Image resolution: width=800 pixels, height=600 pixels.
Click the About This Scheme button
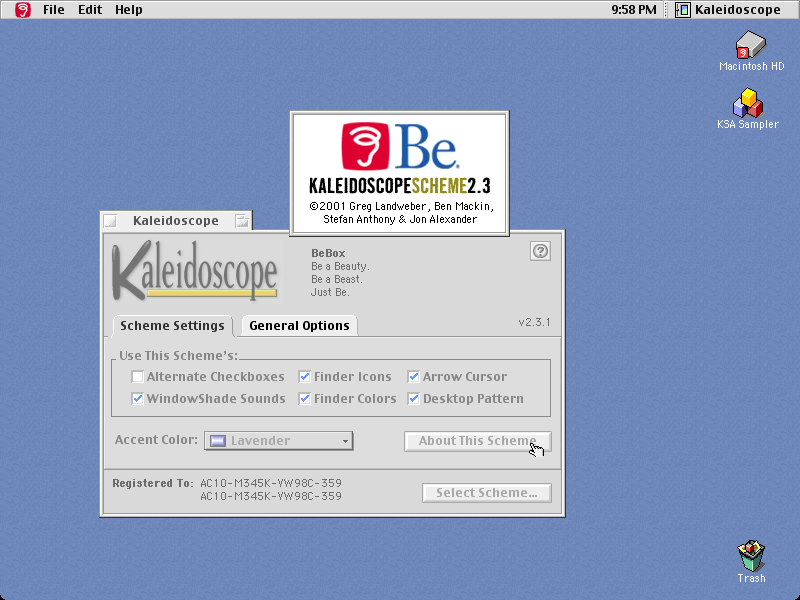pyautogui.click(x=478, y=441)
